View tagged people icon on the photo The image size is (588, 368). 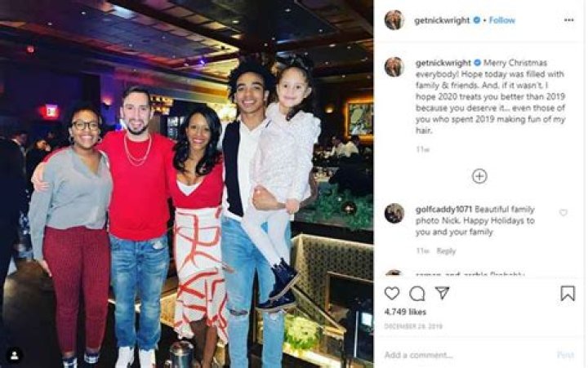tap(14, 355)
